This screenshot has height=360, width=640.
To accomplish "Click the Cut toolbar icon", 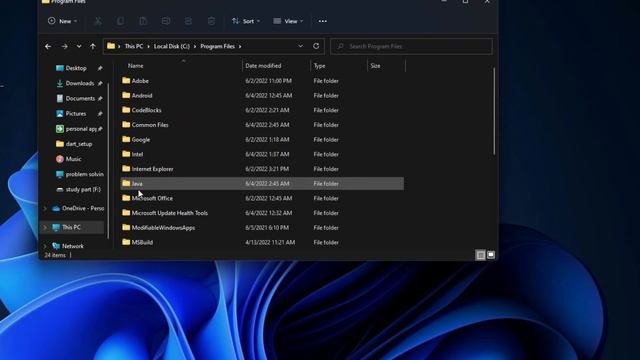I will tap(98, 21).
